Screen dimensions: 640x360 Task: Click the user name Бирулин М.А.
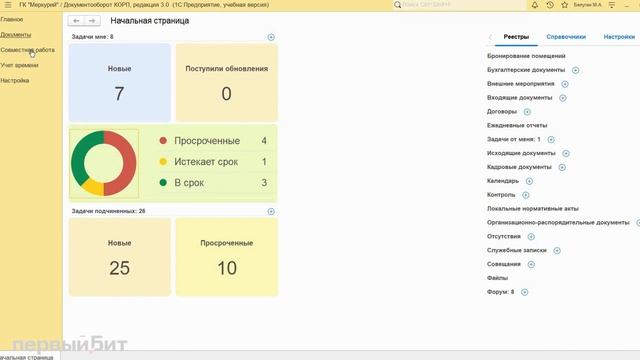coord(587,5)
